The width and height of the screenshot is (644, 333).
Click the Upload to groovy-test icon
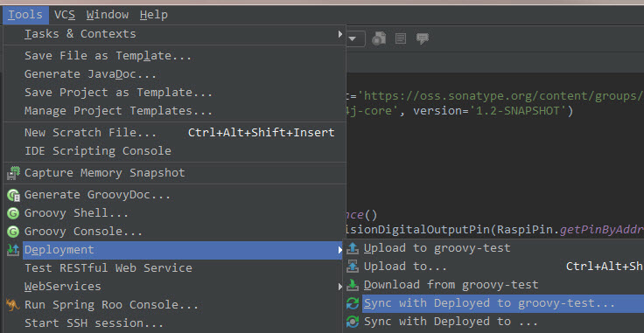coord(353,248)
